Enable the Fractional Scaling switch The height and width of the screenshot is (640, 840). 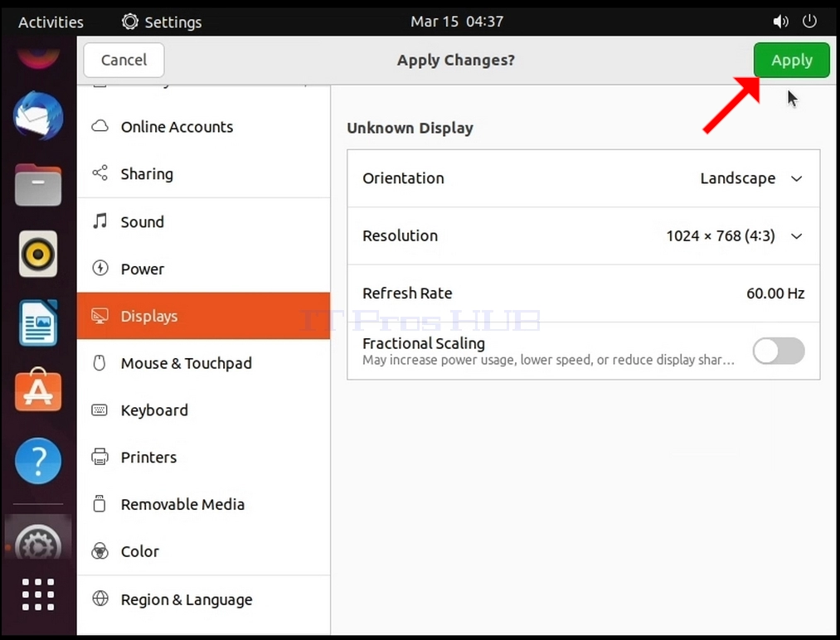tap(779, 351)
